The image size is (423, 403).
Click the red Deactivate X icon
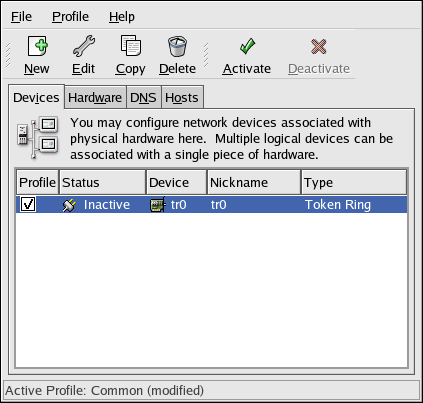[x=319, y=46]
